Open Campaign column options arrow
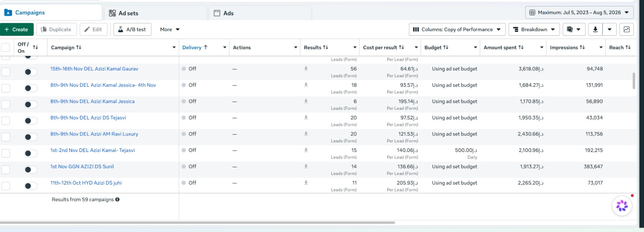The width and height of the screenshot is (644, 232). (x=174, y=47)
